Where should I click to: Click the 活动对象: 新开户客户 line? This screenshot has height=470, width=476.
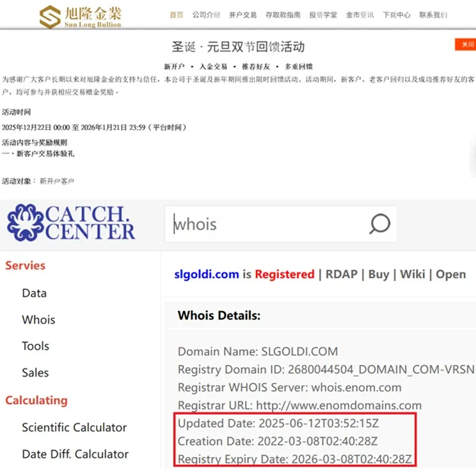click(38, 181)
